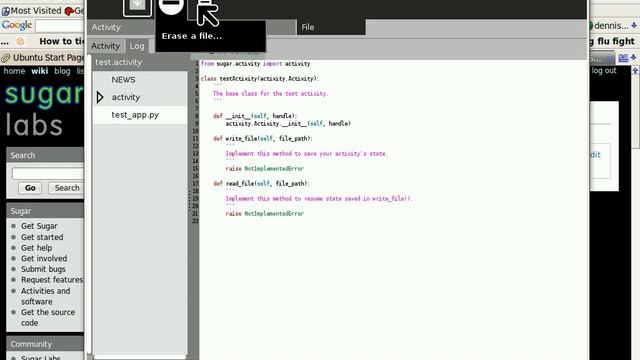Click the wiki link on Sugar Labs page

pyautogui.click(x=40, y=71)
